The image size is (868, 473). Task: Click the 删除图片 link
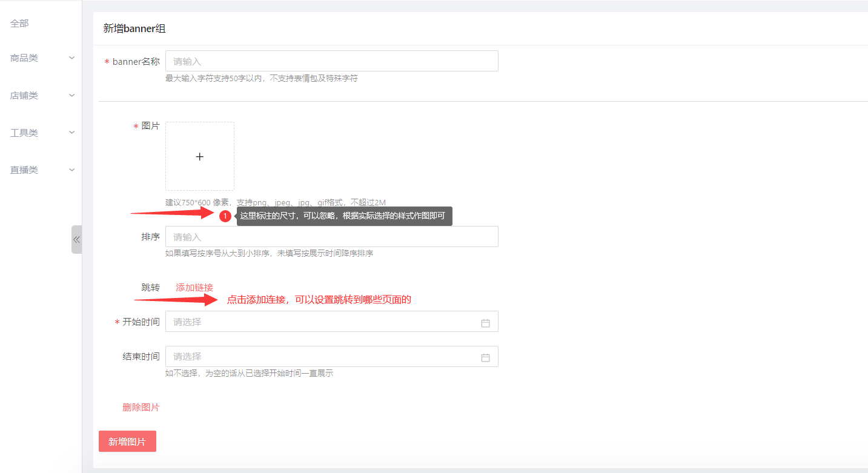pos(141,408)
